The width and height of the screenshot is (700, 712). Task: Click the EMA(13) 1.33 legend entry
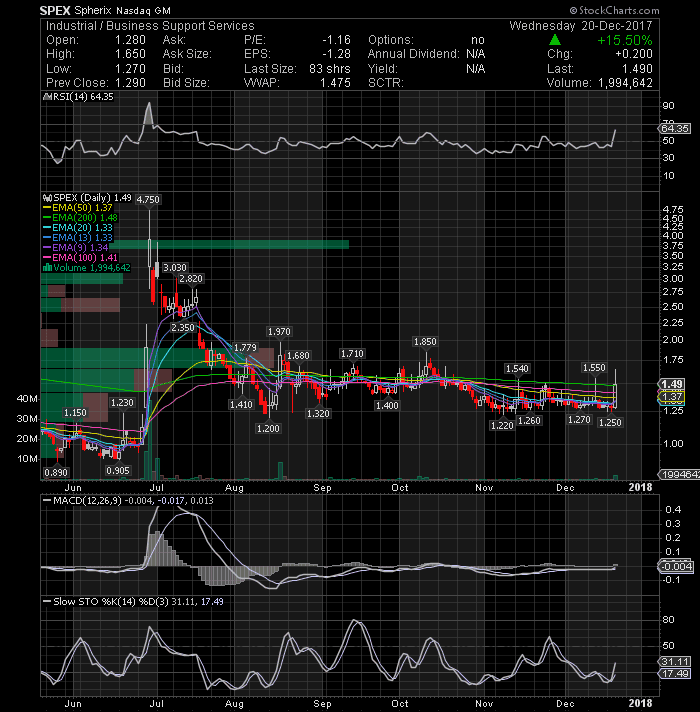(77, 237)
